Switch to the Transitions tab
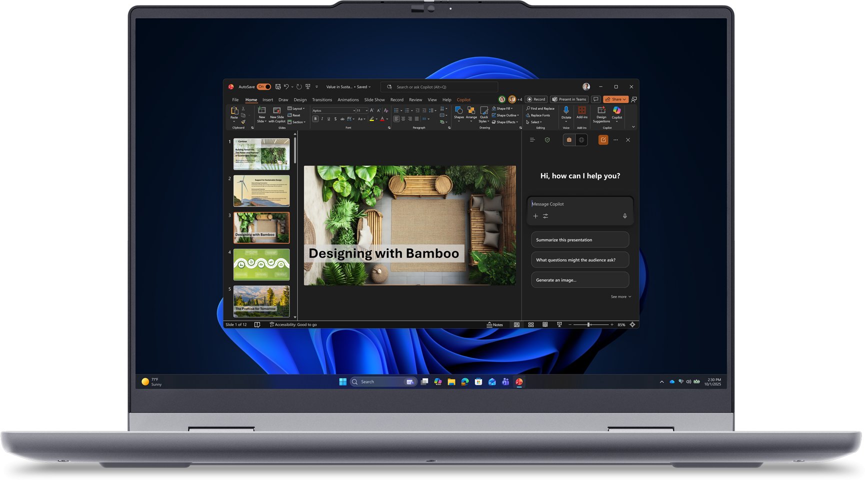This screenshot has width=868, height=482. click(322, 100)
